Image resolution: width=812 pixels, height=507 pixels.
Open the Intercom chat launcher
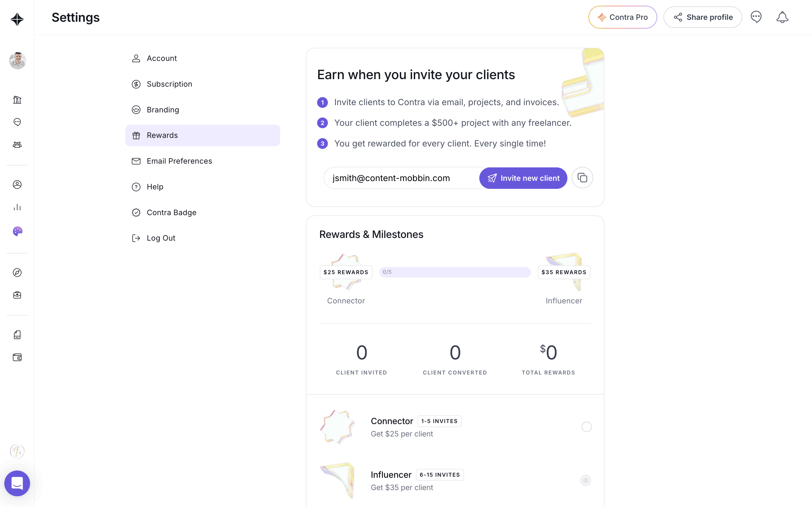(x=17, y=483)
